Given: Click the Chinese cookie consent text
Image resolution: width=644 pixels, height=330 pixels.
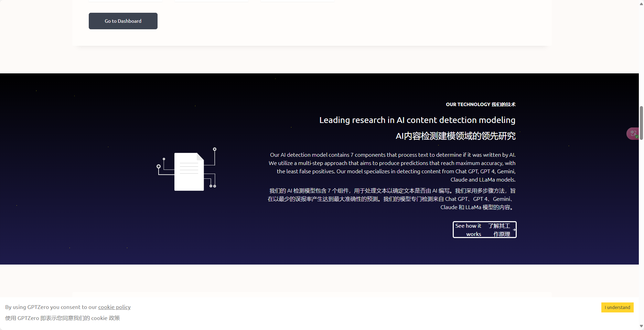Looking at the screenshot, I should [x=62, y=318].
